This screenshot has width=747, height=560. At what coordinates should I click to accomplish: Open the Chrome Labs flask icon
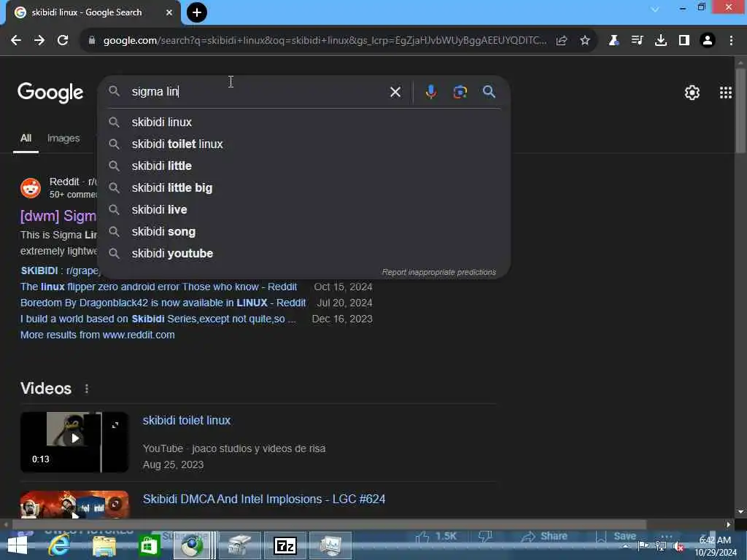614,41
